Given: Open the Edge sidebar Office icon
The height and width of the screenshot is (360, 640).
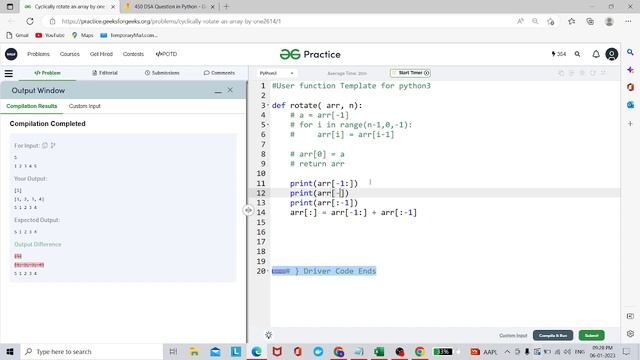Looking at the screenshot, I should (630, 87).
